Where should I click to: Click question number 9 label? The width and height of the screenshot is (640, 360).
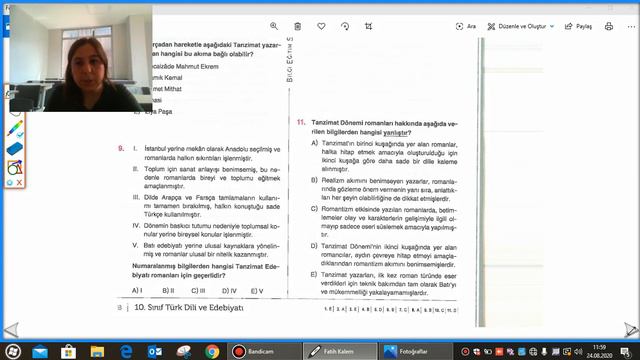point(121,149)
